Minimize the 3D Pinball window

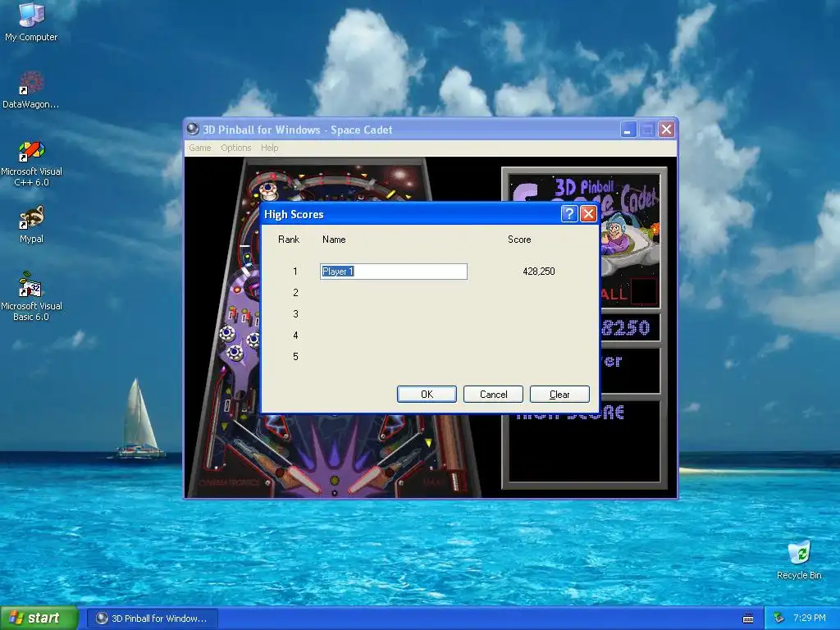click(628, 129)
